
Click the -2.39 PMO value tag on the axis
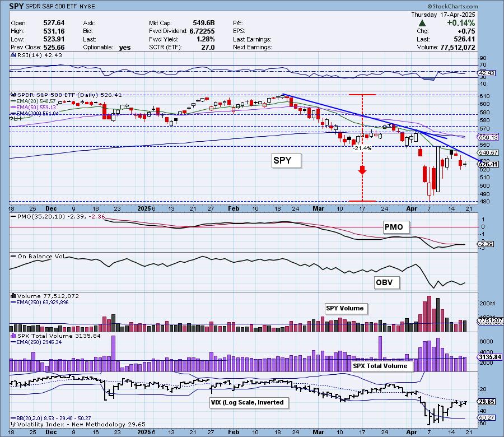click(x=486, y=244)
